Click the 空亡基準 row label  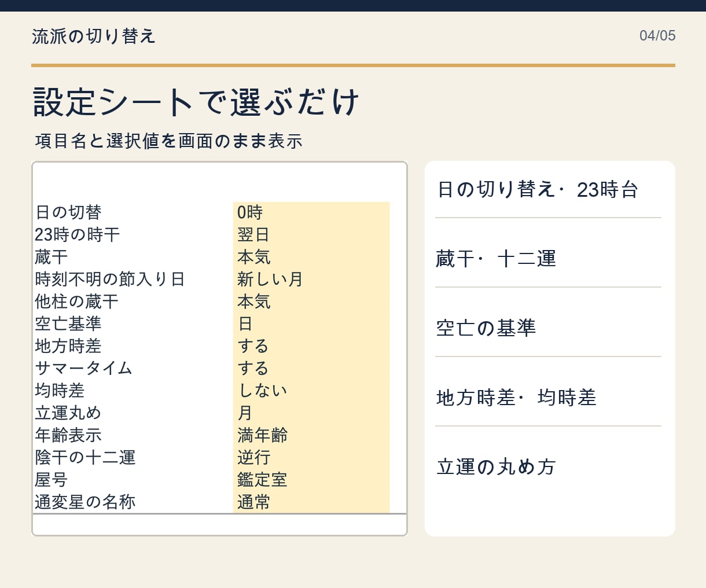(x=68, y=324)
